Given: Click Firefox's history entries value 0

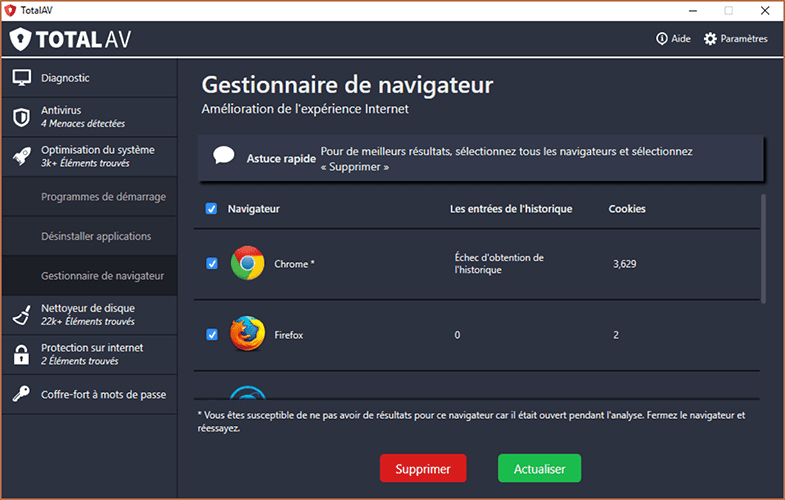Looking at the screenshot, I should 457,335.
